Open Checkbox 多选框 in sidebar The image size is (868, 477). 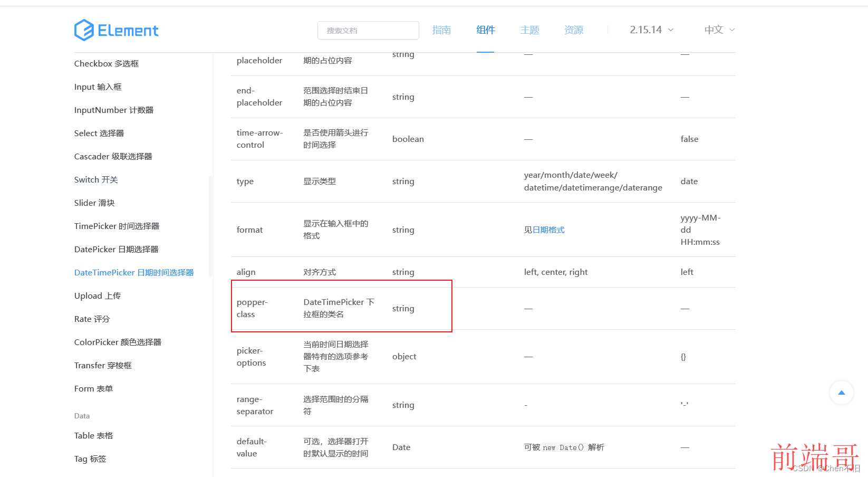tap(107, 63)
